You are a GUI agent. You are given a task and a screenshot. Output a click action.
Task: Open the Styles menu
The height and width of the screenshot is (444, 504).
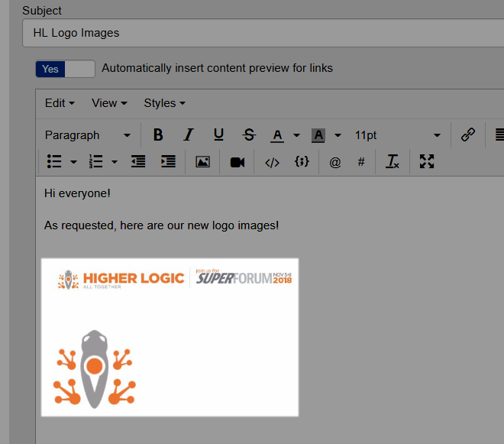165,103
